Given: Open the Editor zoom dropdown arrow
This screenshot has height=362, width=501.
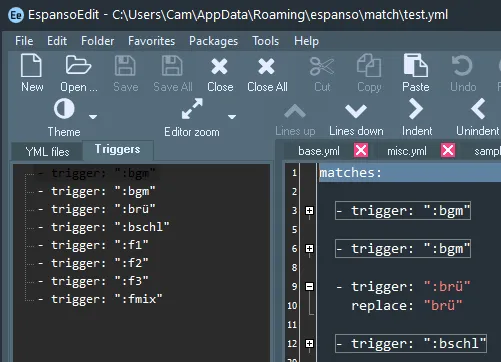Looking at the screenshot, I should click(x=232, y=117).
